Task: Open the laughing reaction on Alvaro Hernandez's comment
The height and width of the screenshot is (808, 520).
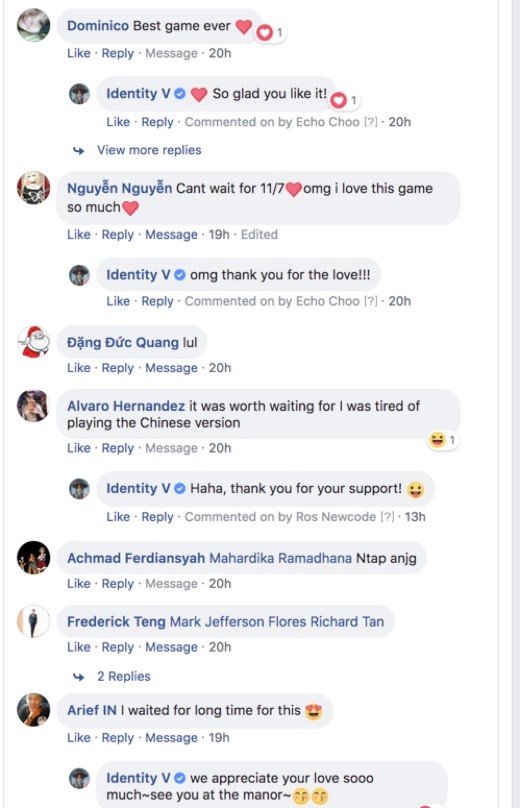Action: (443, 440)
